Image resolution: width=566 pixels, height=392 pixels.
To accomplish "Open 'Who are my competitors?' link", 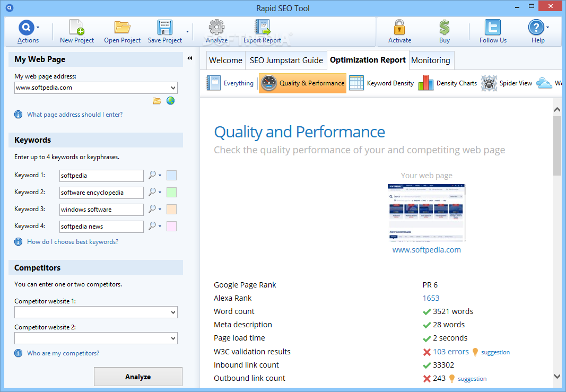I will 63,353.
